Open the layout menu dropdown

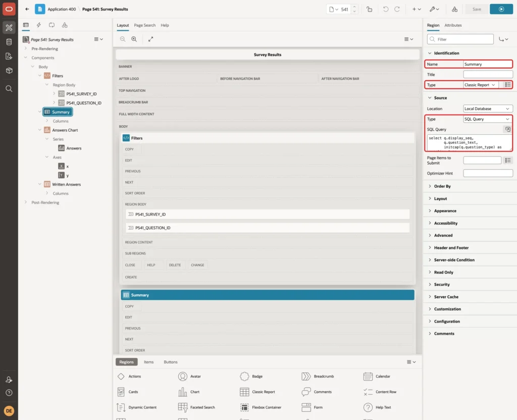[408, 39]
